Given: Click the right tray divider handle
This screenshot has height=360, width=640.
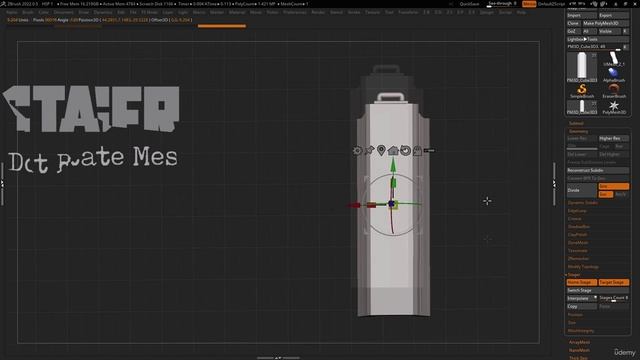Looking at the screenshot, I should [554, 184].
